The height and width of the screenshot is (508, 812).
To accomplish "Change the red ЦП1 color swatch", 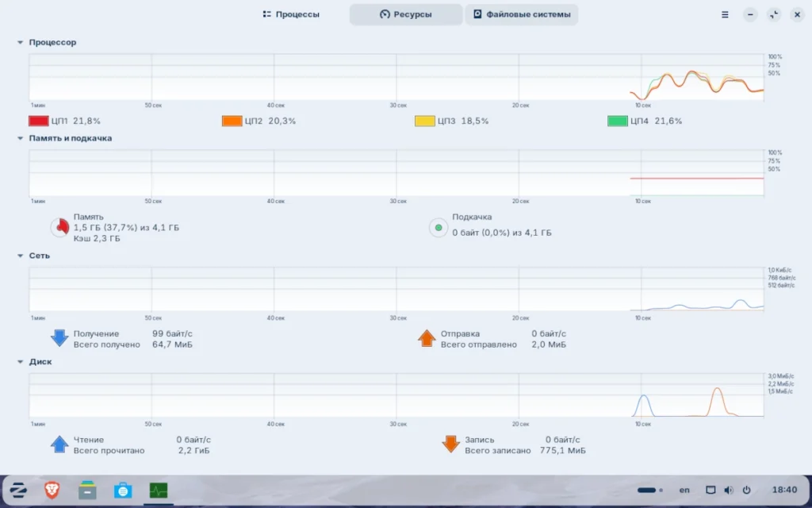I will pyautogui.click(x=38, y=121).
